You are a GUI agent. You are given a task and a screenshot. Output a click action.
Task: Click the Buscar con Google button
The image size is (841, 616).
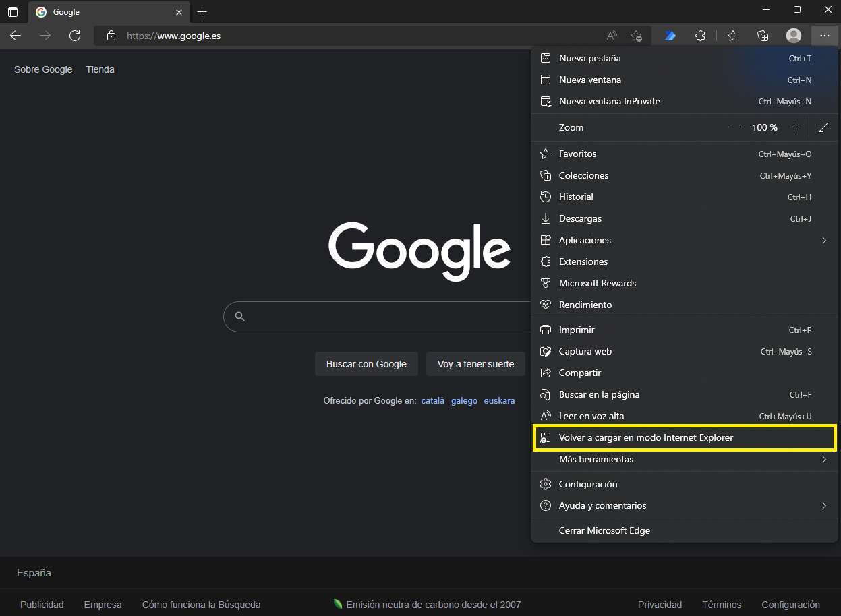[x=366, y=364]
